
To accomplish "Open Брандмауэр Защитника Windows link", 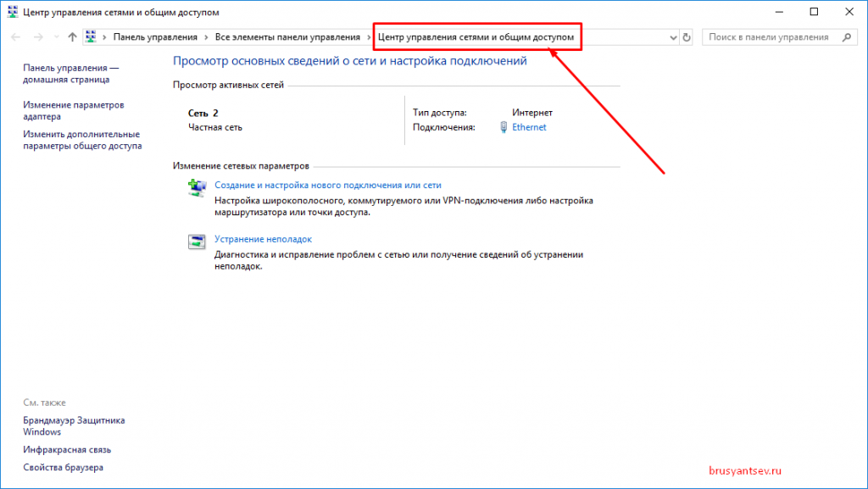I will click(x=75, y=426).
